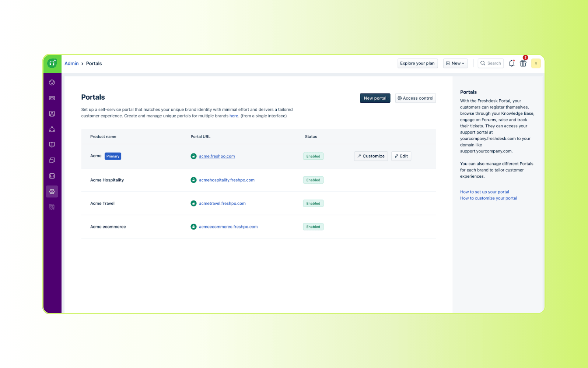
Task: Click the lock icon beside acmehospitality.freshpo.com
Action: (x=193, y=180)
